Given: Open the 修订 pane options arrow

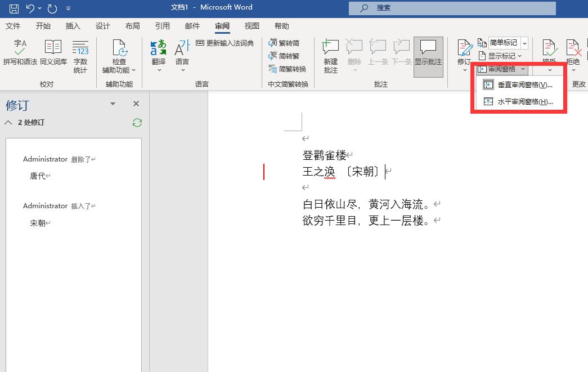Looking at the screenshot, I should (113, 104).
